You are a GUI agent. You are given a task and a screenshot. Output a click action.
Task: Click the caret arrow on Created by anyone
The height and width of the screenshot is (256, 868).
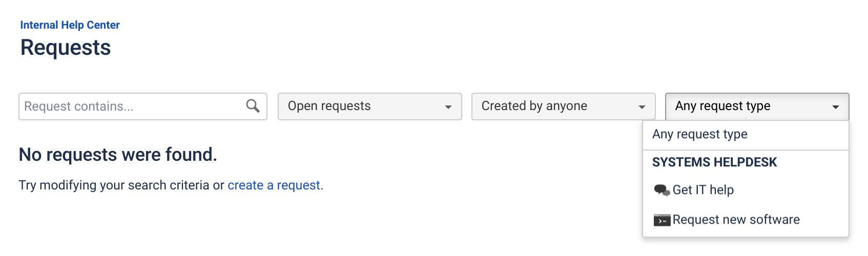tap(642, 107)
